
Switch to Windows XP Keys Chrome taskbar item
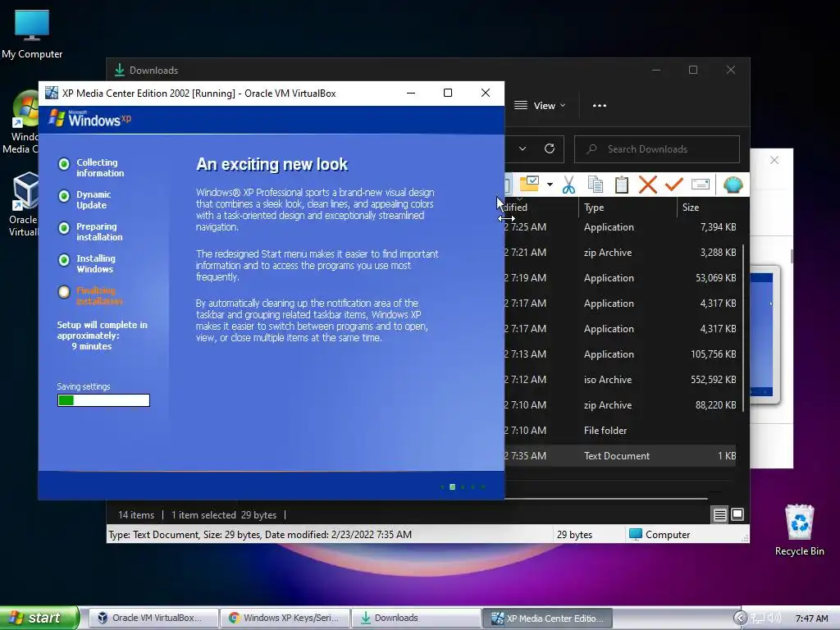pos(285,619)
